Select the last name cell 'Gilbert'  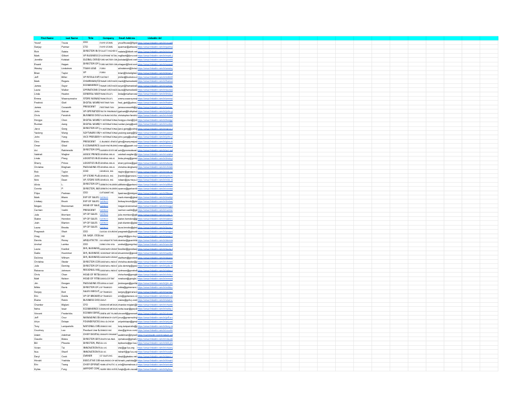(x=72, y=56)
